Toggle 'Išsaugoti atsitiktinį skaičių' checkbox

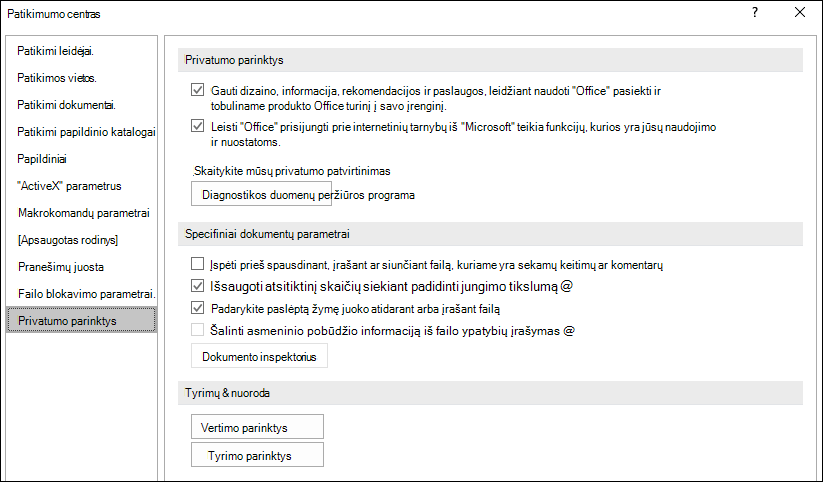[197, 286]
